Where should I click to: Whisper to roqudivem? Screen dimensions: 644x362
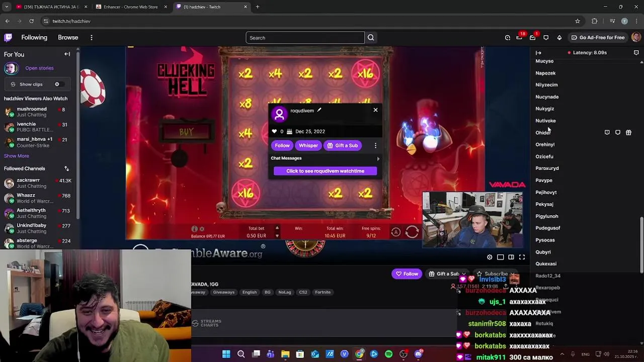tap(308, 145)
